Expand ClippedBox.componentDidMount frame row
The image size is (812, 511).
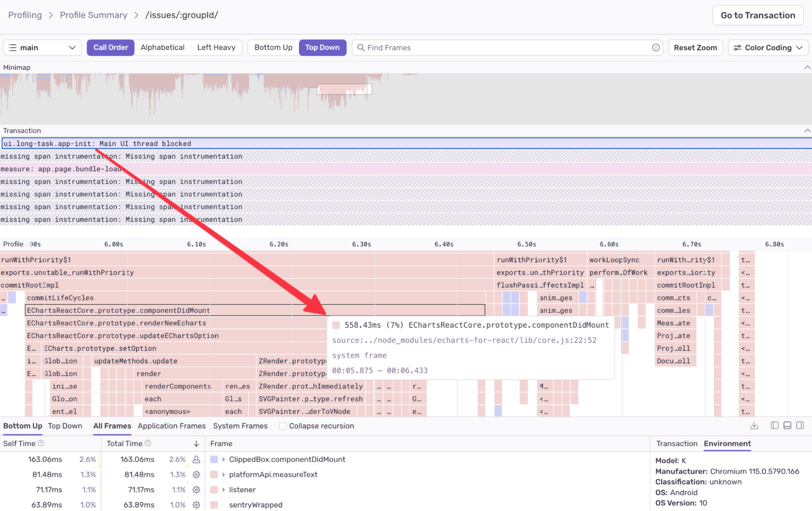point(223,459)
